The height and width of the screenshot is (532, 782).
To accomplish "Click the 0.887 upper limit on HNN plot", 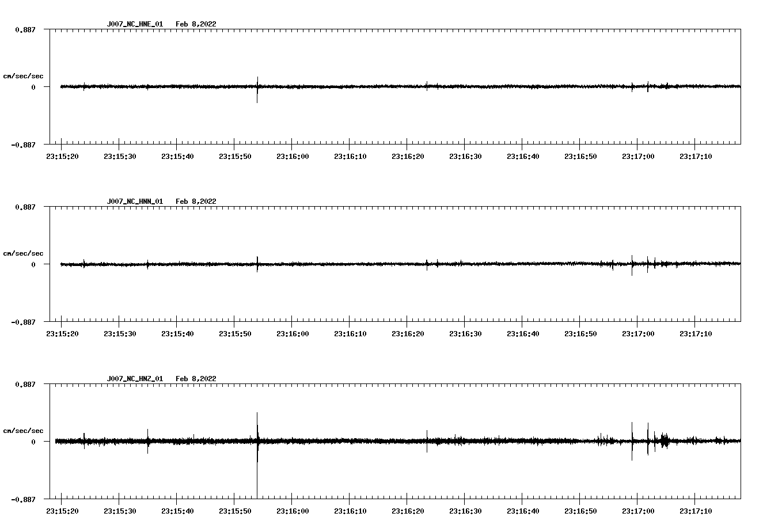I will point(25,207).
